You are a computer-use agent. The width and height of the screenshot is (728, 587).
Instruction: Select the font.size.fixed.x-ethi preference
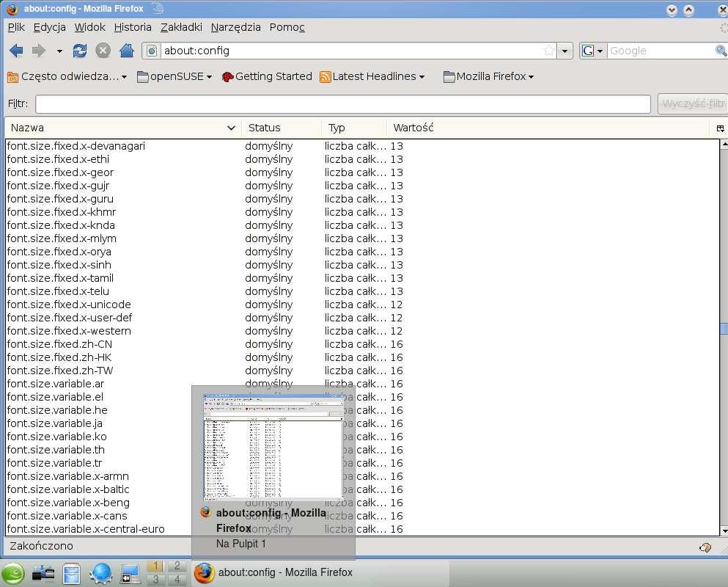click(x=362, y=159)
